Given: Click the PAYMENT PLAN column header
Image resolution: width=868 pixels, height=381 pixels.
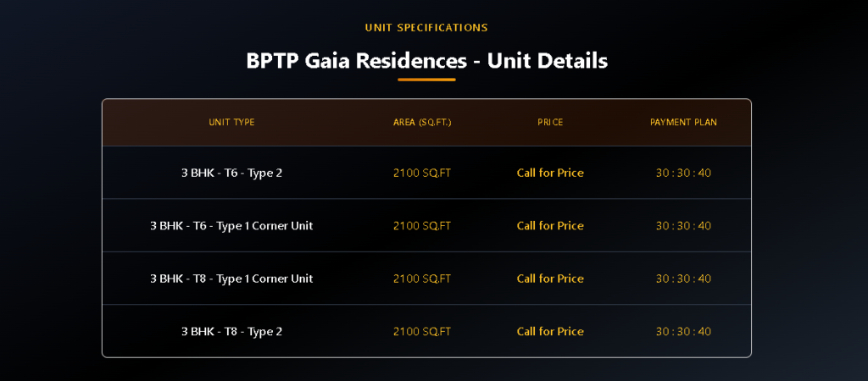Looking at the screenshot, I should pyautogui.click(x=683, y=123).
